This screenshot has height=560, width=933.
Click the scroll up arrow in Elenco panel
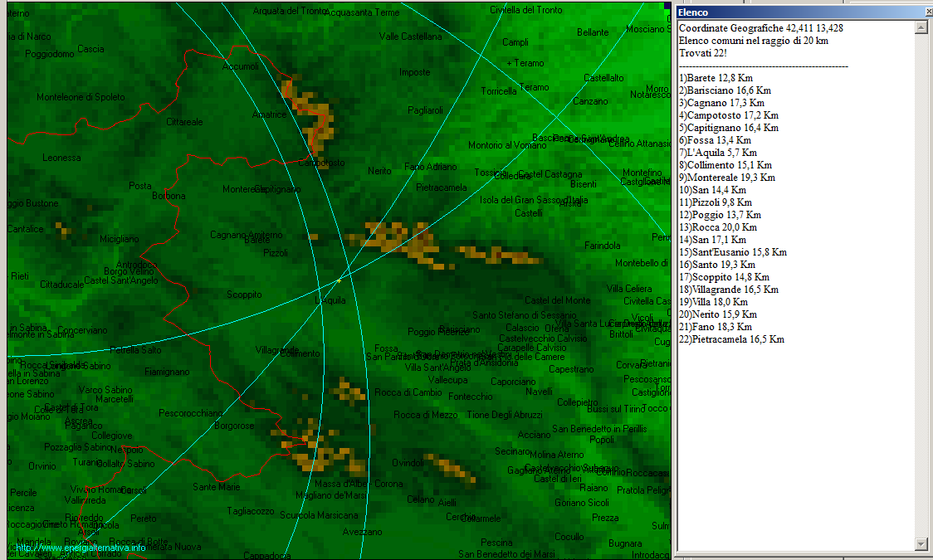point(921,27)
